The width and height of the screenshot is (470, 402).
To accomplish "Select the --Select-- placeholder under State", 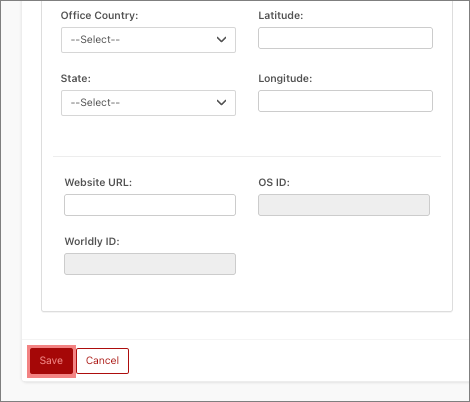I will point(95,103).
